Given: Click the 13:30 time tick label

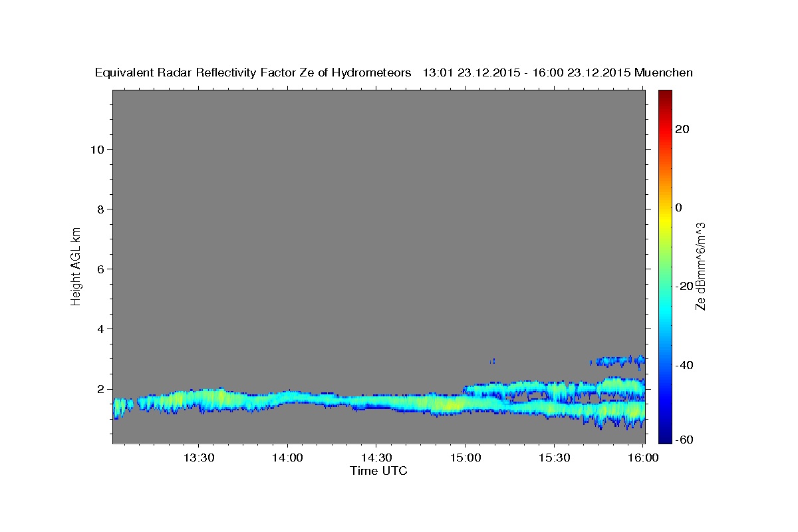Looking at the screenshot, I should tap(198, 458).
